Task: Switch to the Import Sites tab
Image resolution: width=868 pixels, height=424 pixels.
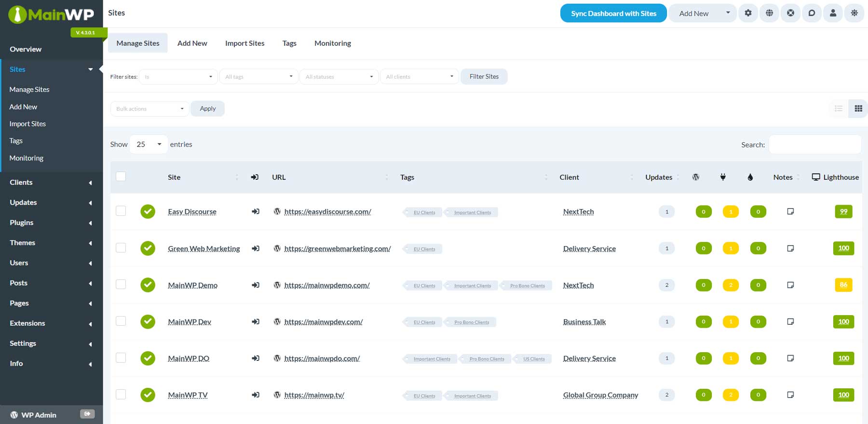Action: click(244, 43)
